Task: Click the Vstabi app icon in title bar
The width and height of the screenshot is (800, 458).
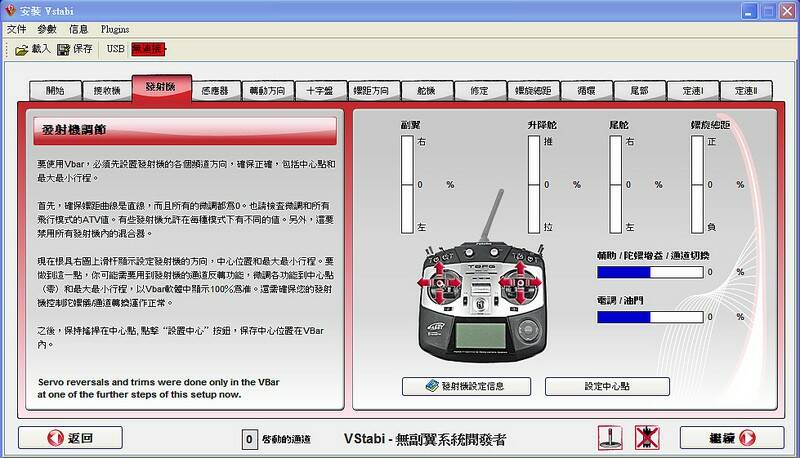Action: (10, 10)
